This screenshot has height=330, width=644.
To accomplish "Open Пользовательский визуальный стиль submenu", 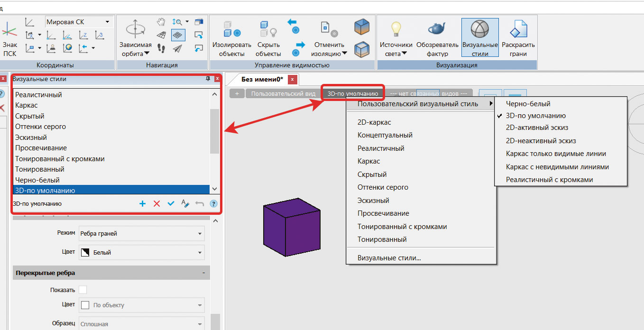I will pos(421,104).
